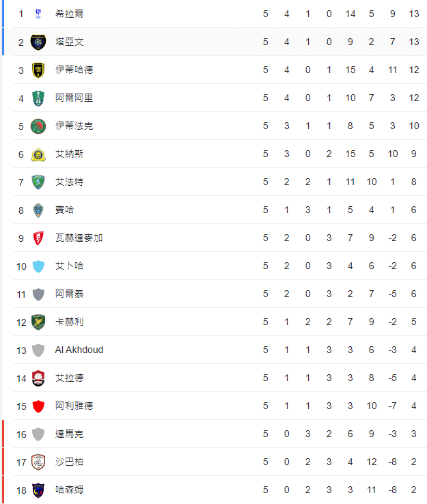
Task: Click the 卡赫利 green eagle crest
Action: coord(38,322)
